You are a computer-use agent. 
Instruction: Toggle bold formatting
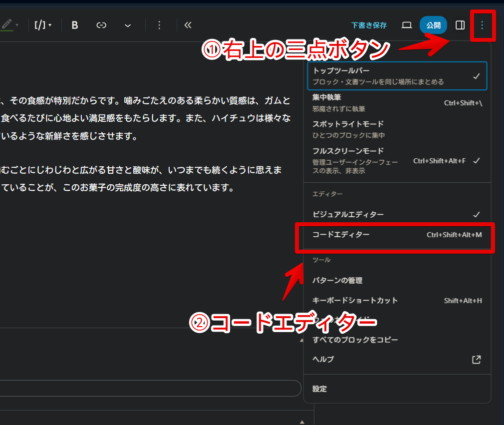(74, 25)
